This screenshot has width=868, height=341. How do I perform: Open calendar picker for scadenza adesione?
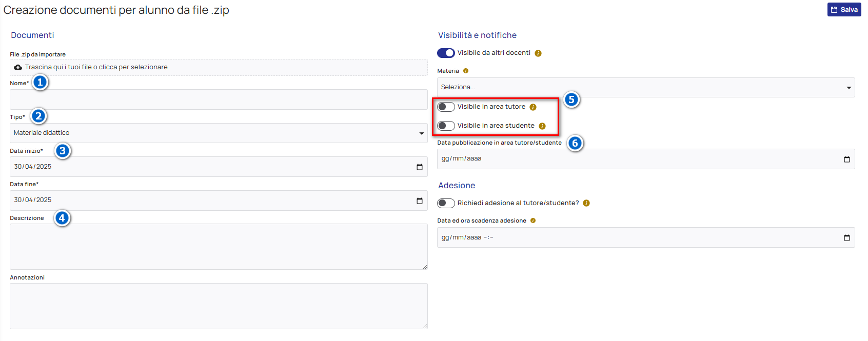pyautogui.click(x=846, y=237)
